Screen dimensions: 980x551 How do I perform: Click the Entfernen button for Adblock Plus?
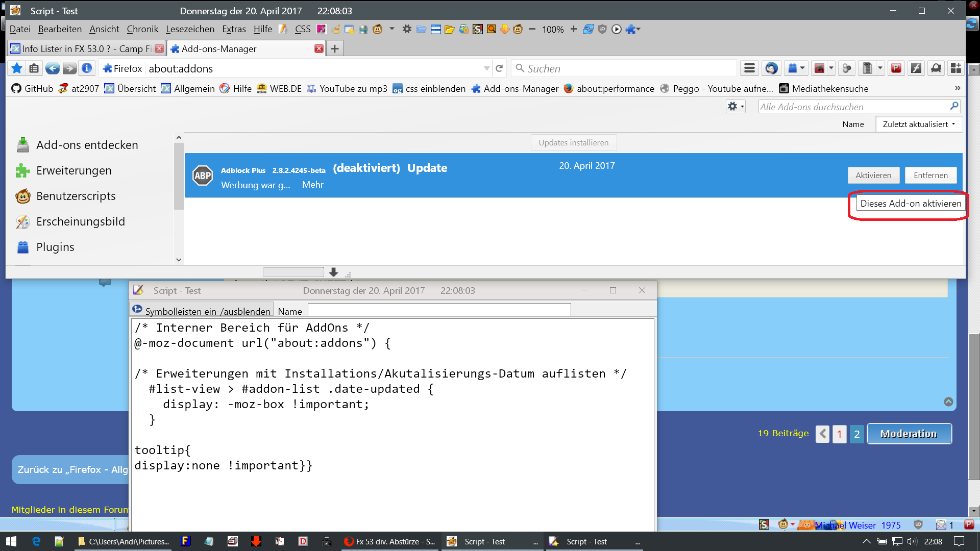point(930,175)
